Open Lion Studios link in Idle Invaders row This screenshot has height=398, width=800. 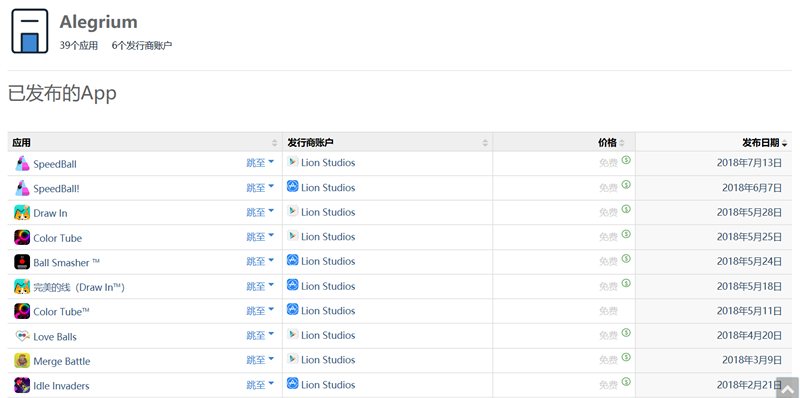(x=328, y=385)
